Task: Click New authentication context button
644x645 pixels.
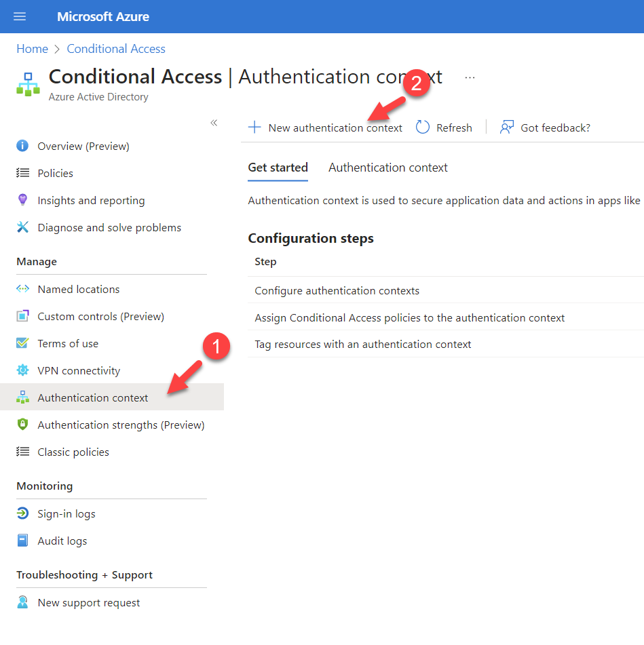Action: [325, 128]
